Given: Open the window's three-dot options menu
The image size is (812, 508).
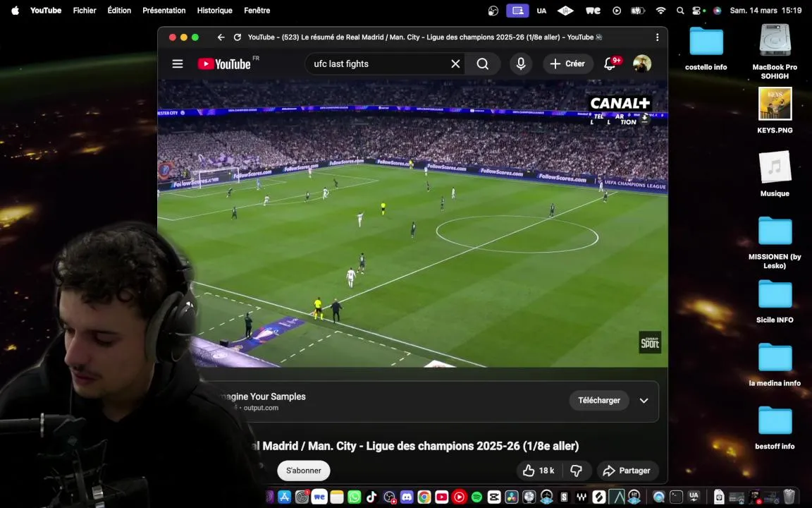Looking at the screenshot, I should 657,37.
